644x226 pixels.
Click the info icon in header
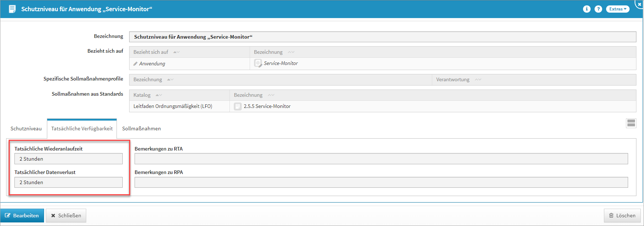[x=587, y=9]
